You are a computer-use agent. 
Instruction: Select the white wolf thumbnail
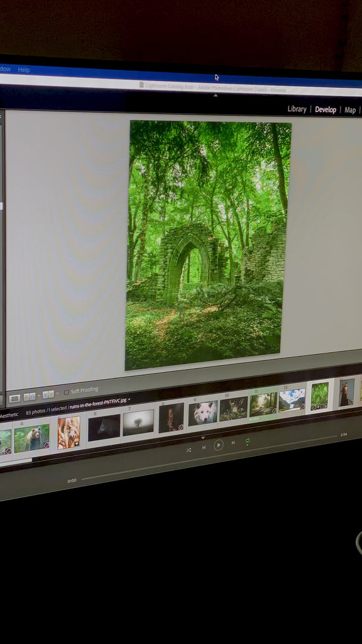(203, 413)
